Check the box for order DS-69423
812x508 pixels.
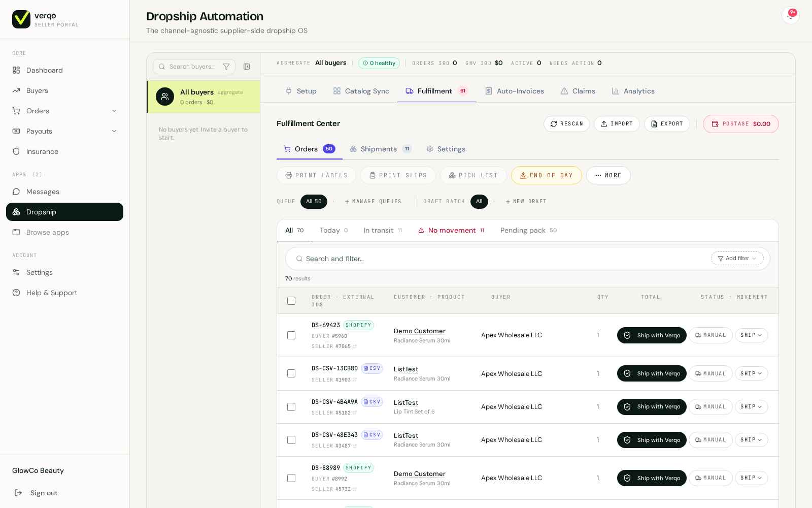[291, 335]
